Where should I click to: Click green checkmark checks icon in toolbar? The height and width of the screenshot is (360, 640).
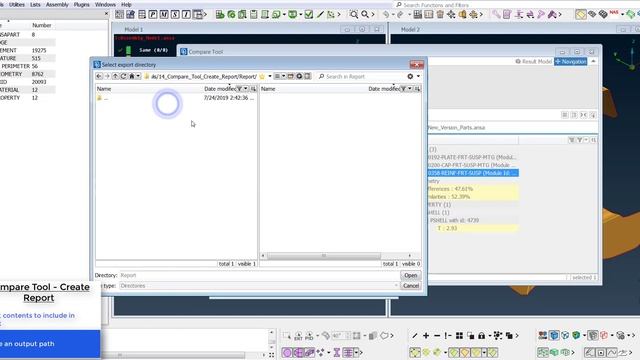click(309, 15)
